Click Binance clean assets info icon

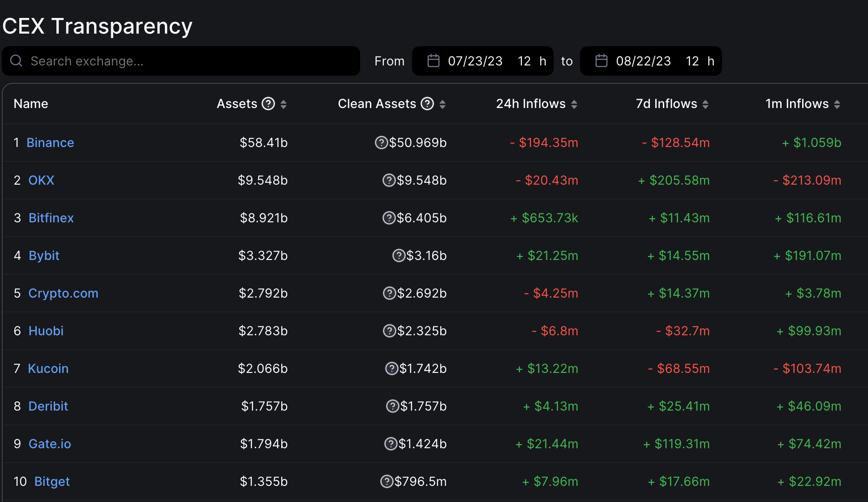381,143
